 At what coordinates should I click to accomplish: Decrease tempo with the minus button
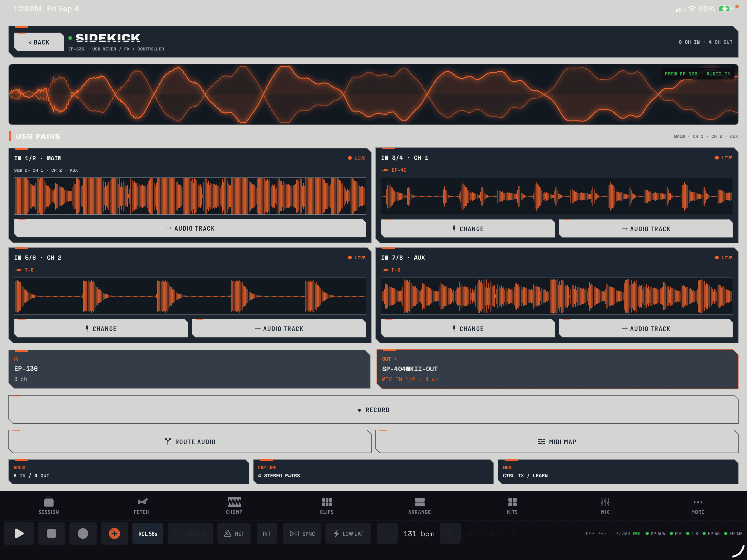point(387,534)
